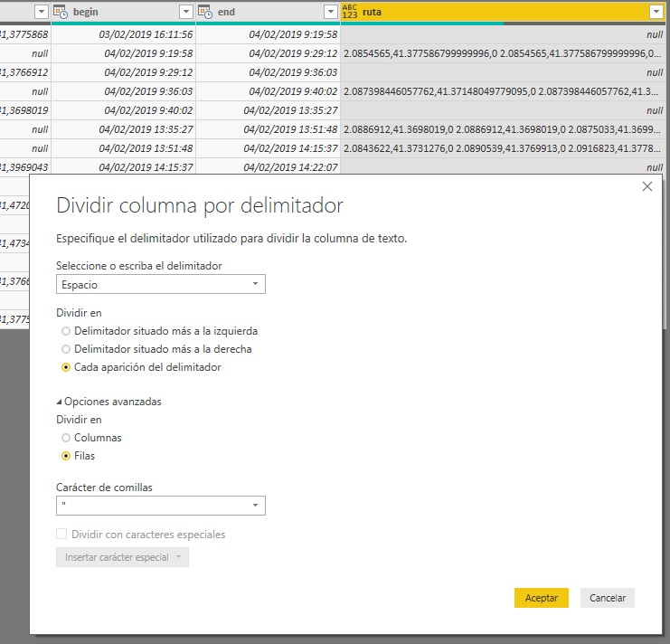Open the delimiter dropdown showing Espacio

[x=160, y=284]
